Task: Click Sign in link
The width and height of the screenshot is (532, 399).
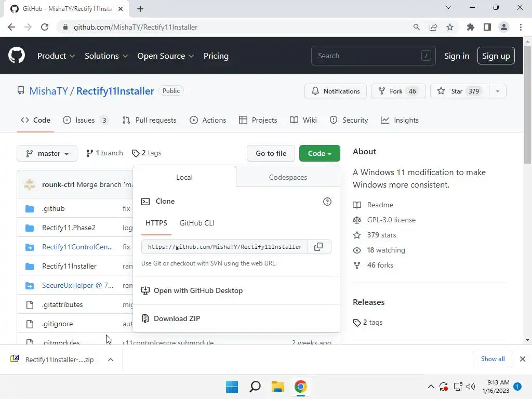Action: 457,56
